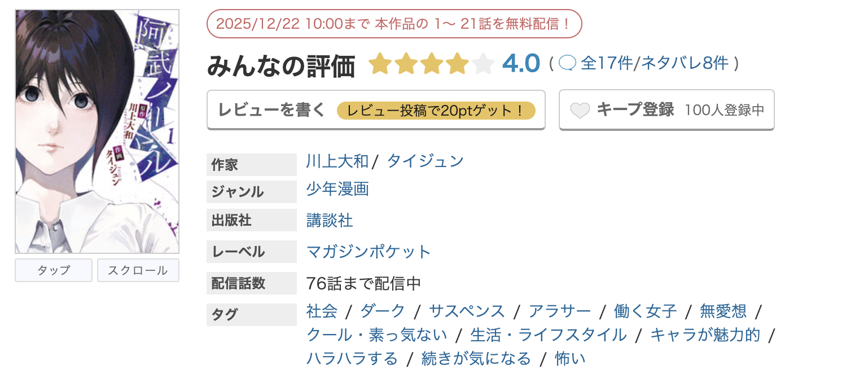Screen dimensions: 868x378
Task: Click the free distribution notice banner
Action: click(x=394, y=24)
